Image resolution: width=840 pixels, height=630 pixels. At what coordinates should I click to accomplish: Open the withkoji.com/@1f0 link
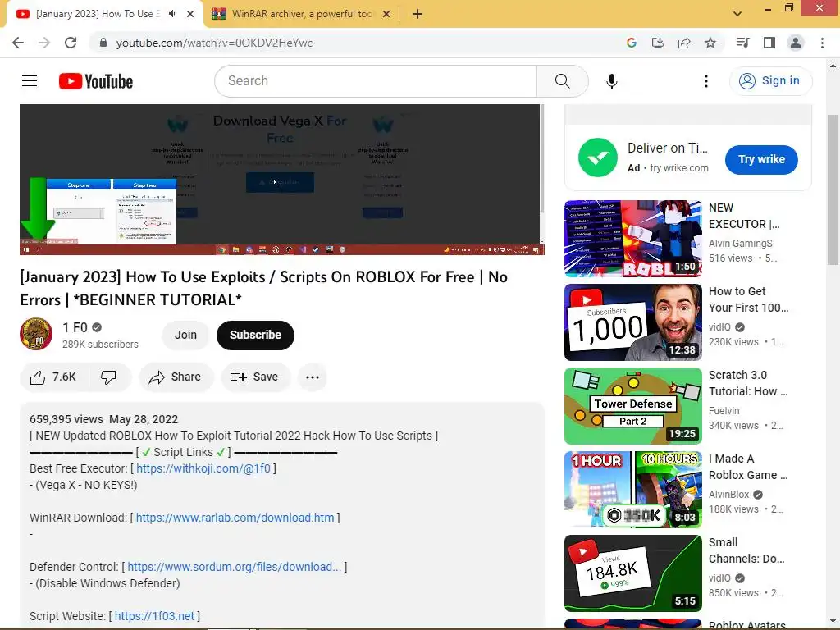[x=203, y=468]
